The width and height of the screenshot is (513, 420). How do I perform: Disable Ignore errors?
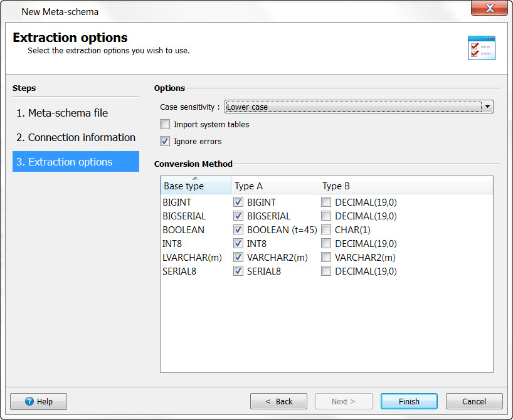(164, 141)
